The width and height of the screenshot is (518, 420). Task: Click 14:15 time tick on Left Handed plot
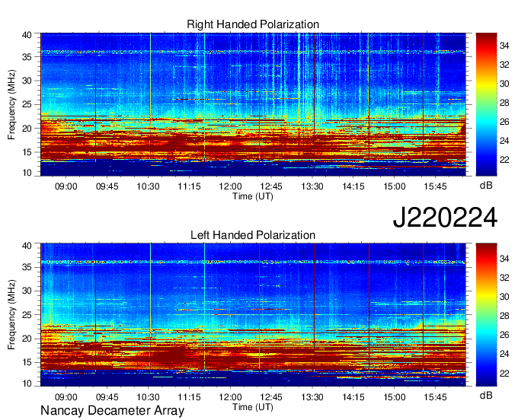click(x=353, y=397)
